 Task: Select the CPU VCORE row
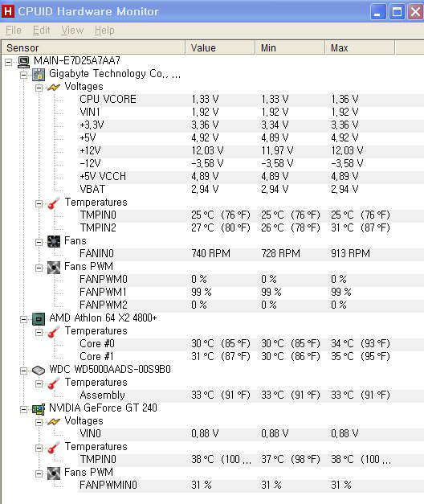(251, 100)
